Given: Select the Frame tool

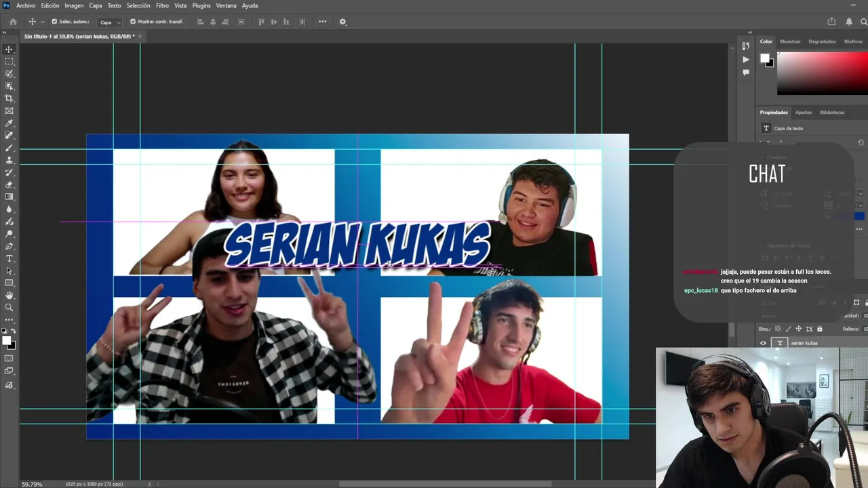Looking at the screenshot, I should (9, 110).
